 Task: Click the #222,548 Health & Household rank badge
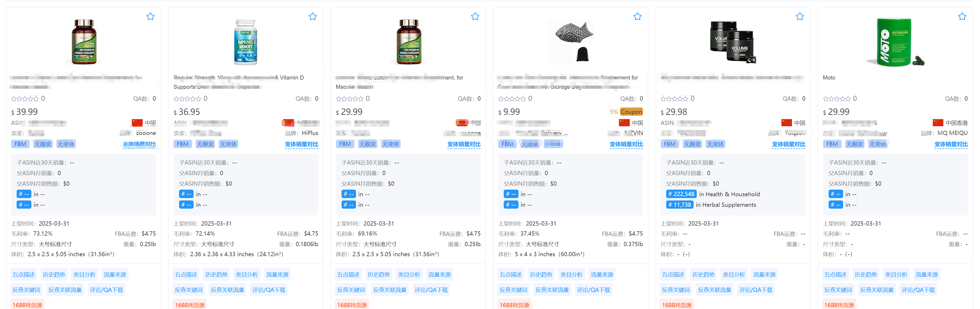(681, 194)
